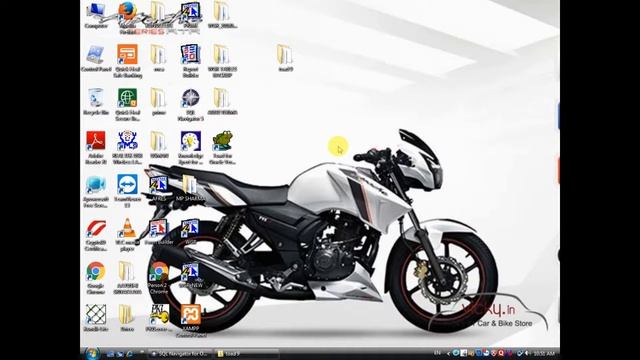Open the Control Panel shortcut
This screenshot has height=360, width=640.
click(x=96, y=59)
